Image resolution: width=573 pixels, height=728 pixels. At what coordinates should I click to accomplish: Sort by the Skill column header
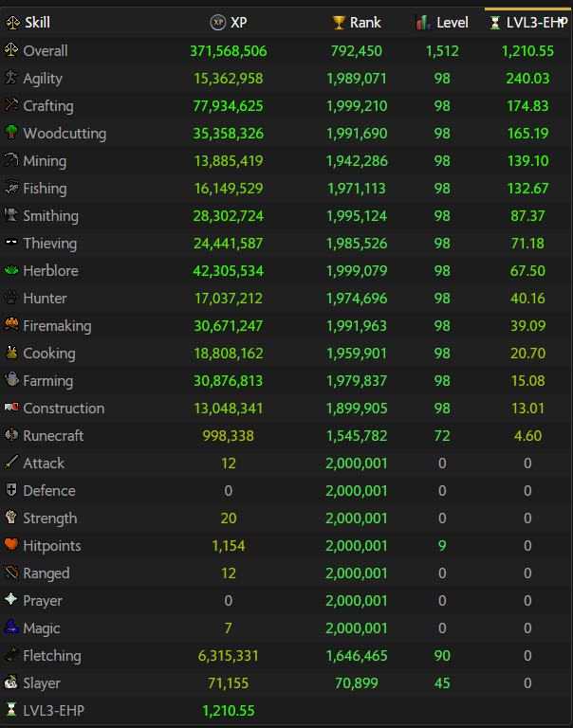click(x=28, y=23)
